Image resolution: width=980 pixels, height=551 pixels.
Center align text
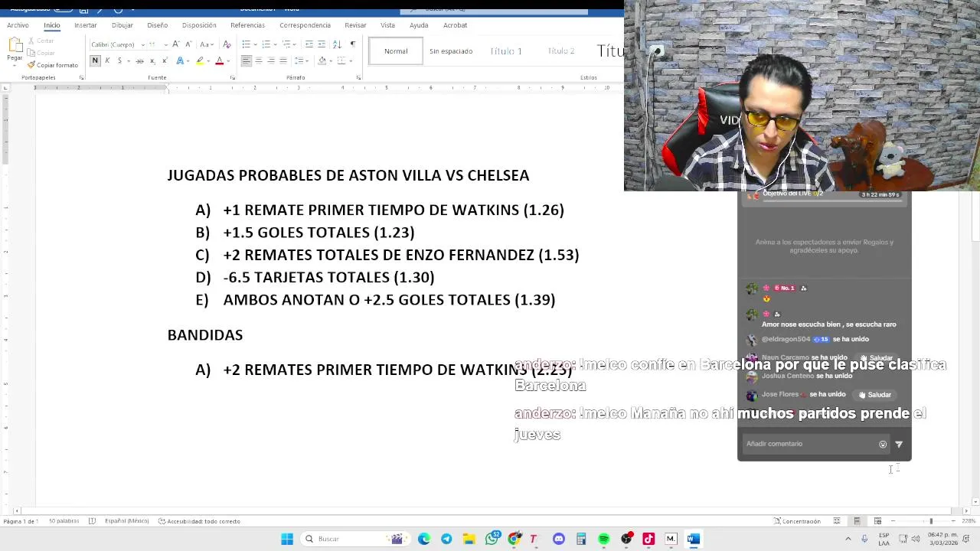click(x=259, y=60)
